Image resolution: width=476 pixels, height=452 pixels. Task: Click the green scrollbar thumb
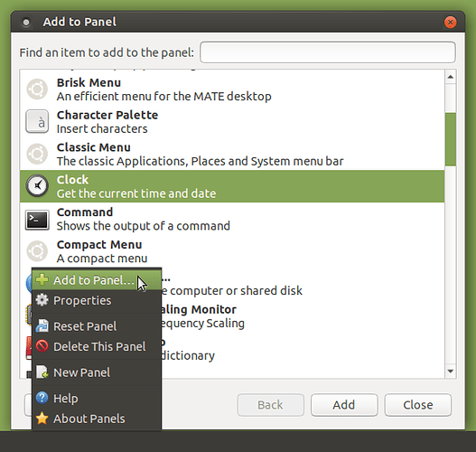point(451,139)
